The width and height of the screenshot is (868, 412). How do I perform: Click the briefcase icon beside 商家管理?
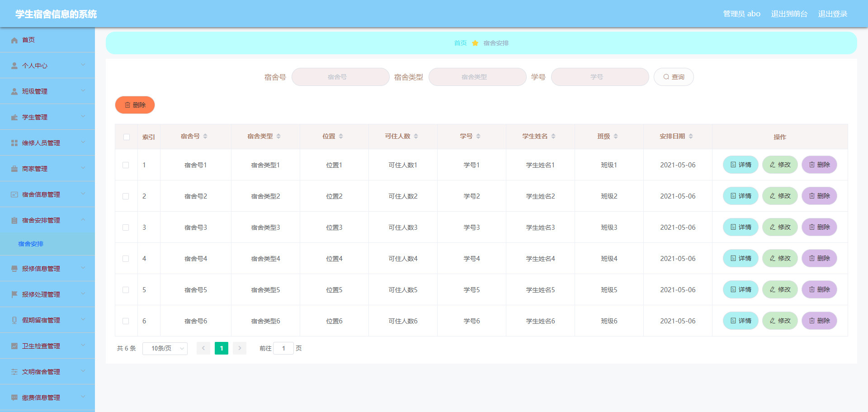[x=14, y=169]
